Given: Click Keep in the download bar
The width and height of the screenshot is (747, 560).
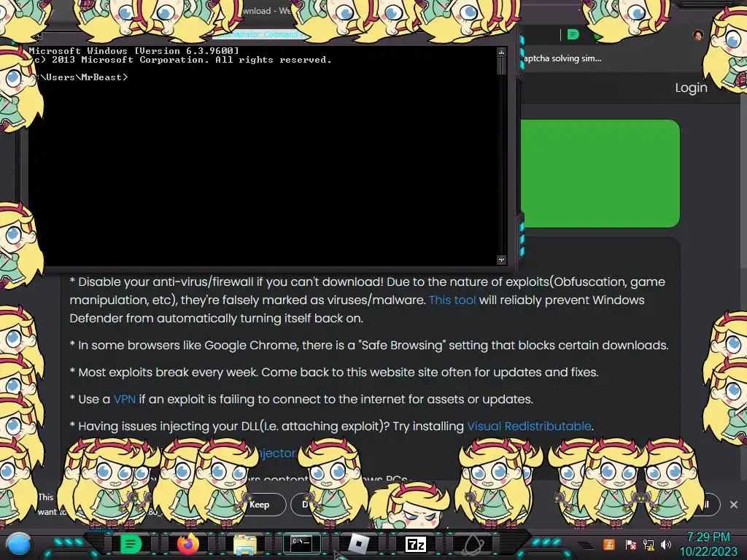Looking at the screenshot, I should click(x=259, y=505).
